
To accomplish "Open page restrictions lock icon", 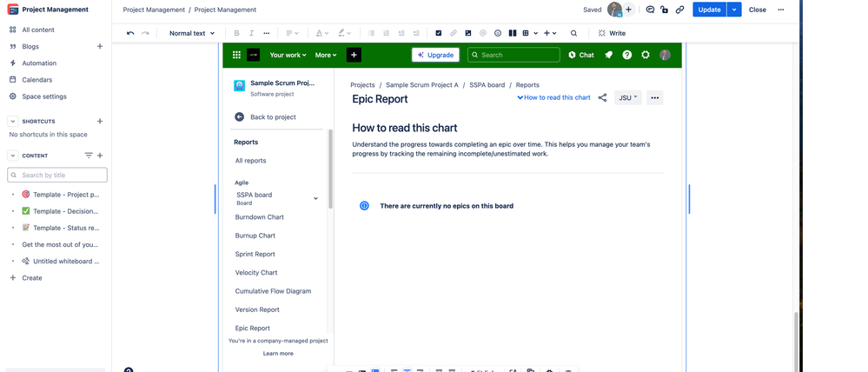I will (x=665, y=10).
